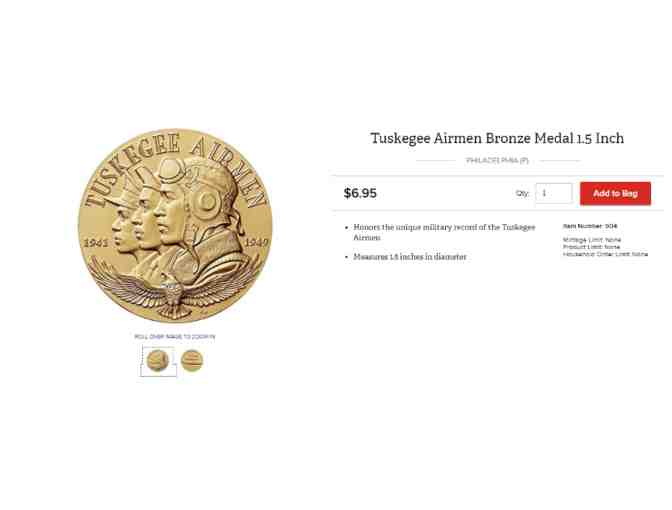Click the Qty: label beside the quantity box

[x=522, y=194]
